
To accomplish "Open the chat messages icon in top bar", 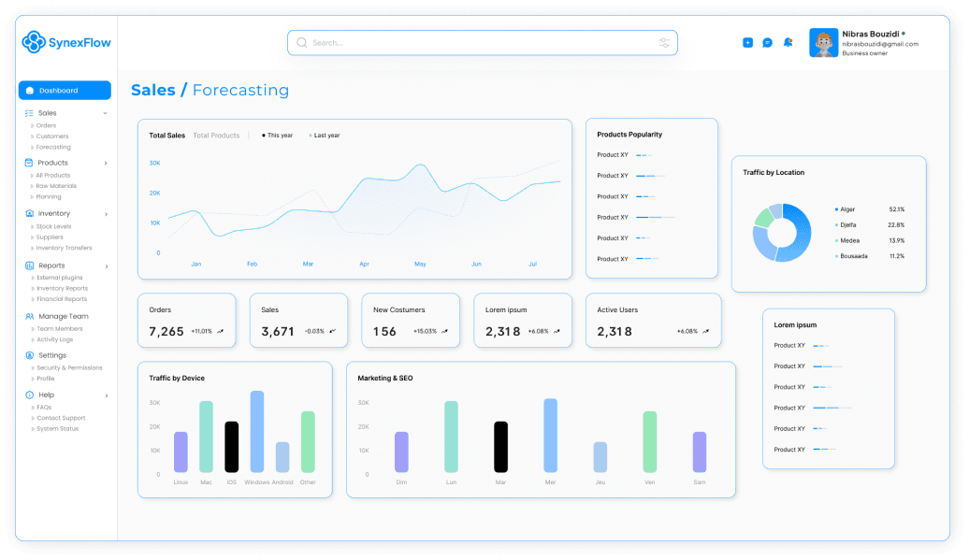I will click(x=768, y=42).
